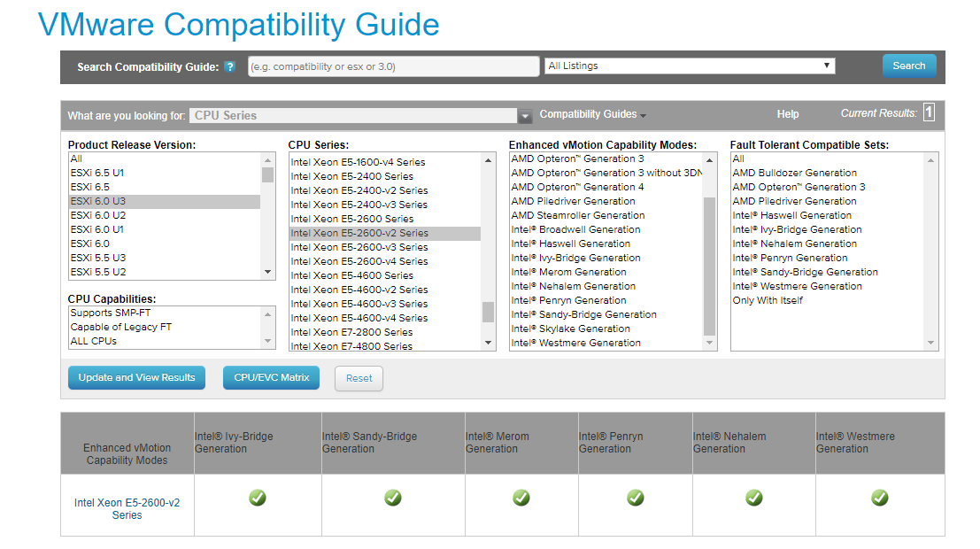Select Intel Xeon E5-2600-v4 Series option
Image resolution: width=980 pixels, height=549 pixels.
tap(359, 261)
